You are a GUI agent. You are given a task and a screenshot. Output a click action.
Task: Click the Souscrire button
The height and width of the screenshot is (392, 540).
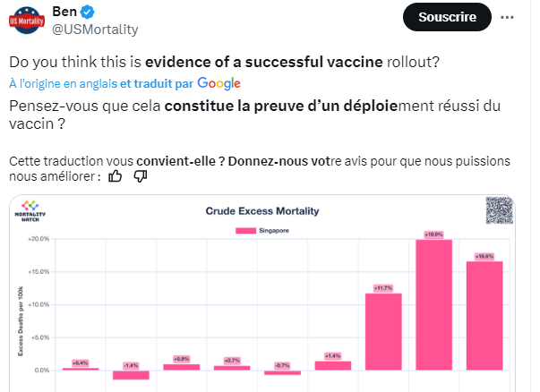[448, 16]
